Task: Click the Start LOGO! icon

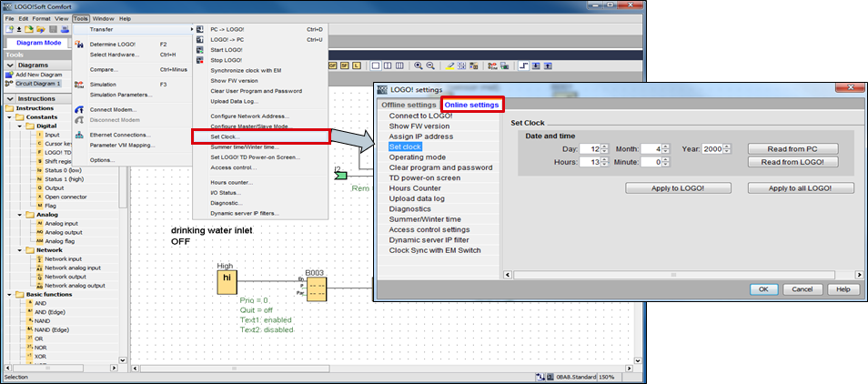Action: (200, 50)
